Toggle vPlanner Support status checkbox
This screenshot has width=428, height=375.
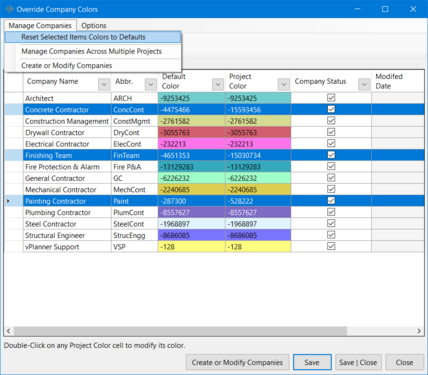[x=331, y=246]
